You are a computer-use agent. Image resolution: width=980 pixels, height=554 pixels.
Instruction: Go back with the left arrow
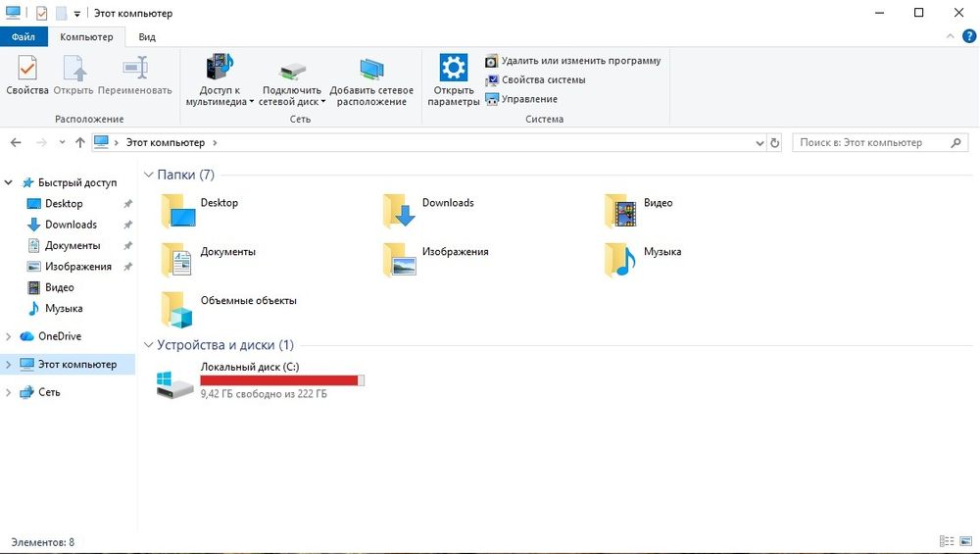(x=17, y=142)
